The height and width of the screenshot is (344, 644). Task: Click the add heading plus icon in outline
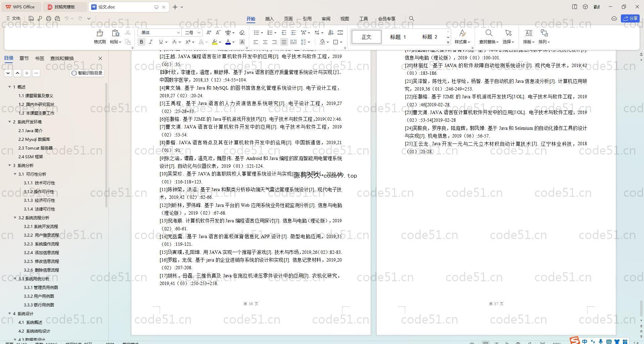[x=27, y=73]
